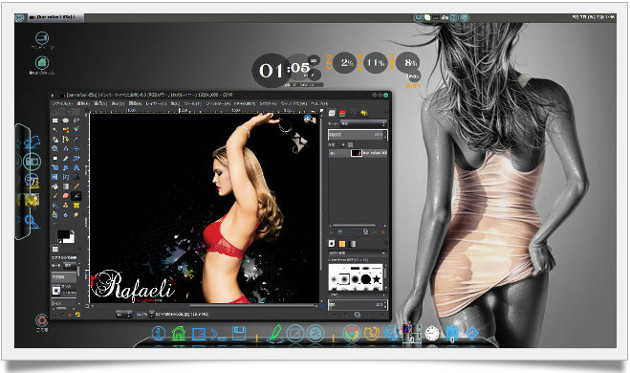The width and height of the screenshot is (630, 373).
Task: Open the Computer icon on the desktop
Action: [42, 38]
